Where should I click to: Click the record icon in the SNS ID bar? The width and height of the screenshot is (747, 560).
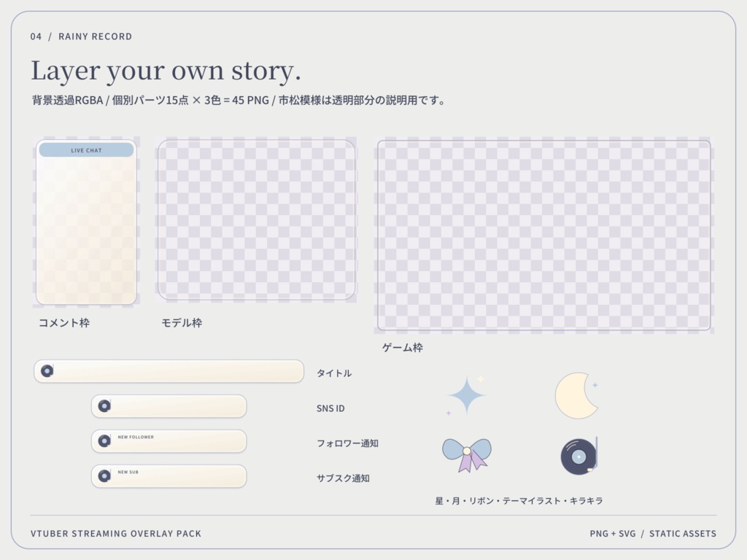click(104, 405)
